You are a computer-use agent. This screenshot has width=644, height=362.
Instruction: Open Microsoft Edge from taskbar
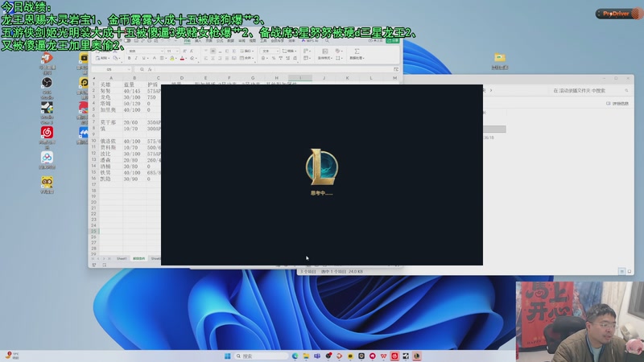(x=295, y=356)
